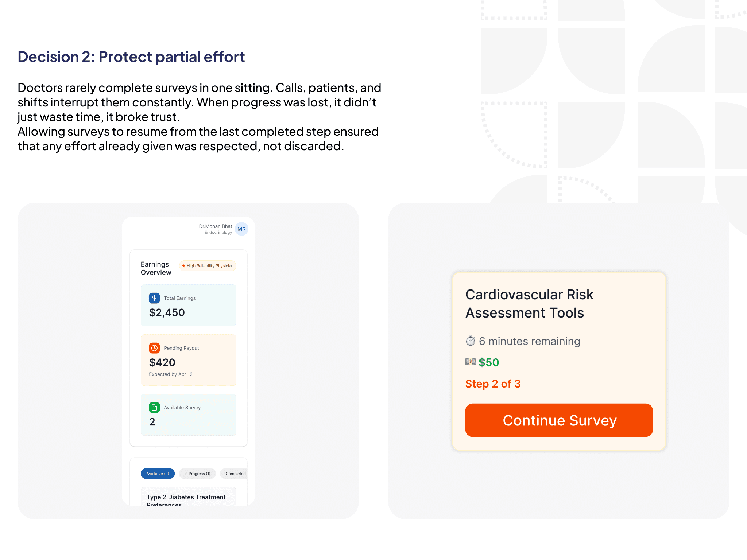
Task: Open the Total Earnings $2,450 card
Action: (189, 306)
